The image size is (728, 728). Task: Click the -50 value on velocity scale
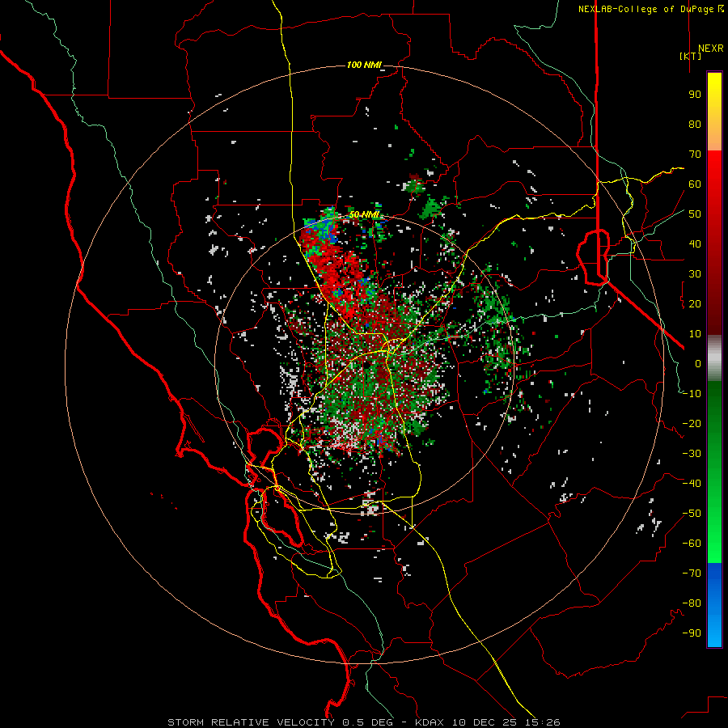[692, 514]
